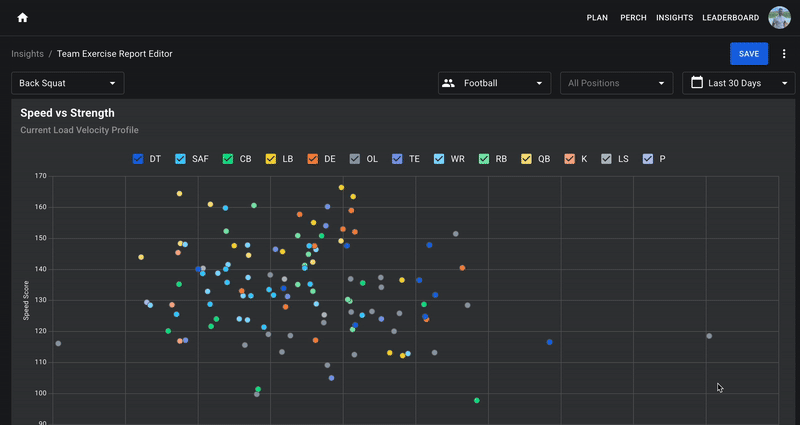The width and height of the screenshot is (800, 425).
Task: Toggle the OL position checkbox
Action: tap(355, 159)
